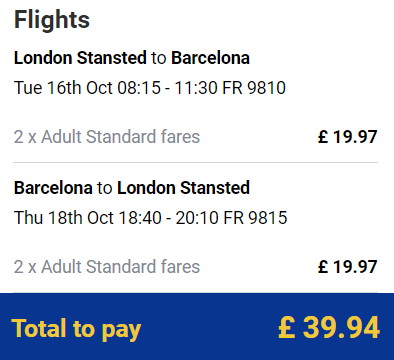Click the return fare price £ 19.97
The width and height of the screenshot is (394, 360).
[x=348, y=267]
